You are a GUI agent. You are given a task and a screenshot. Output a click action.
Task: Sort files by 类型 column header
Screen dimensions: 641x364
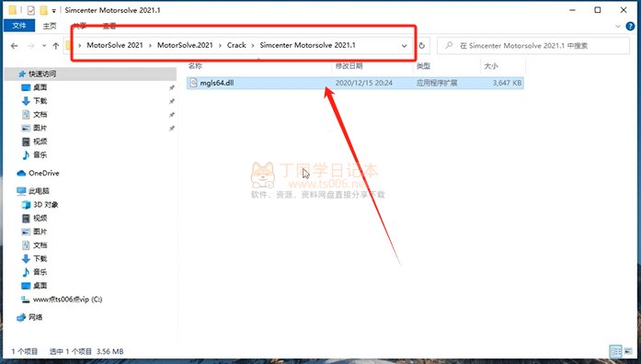[x=423, y=66]
